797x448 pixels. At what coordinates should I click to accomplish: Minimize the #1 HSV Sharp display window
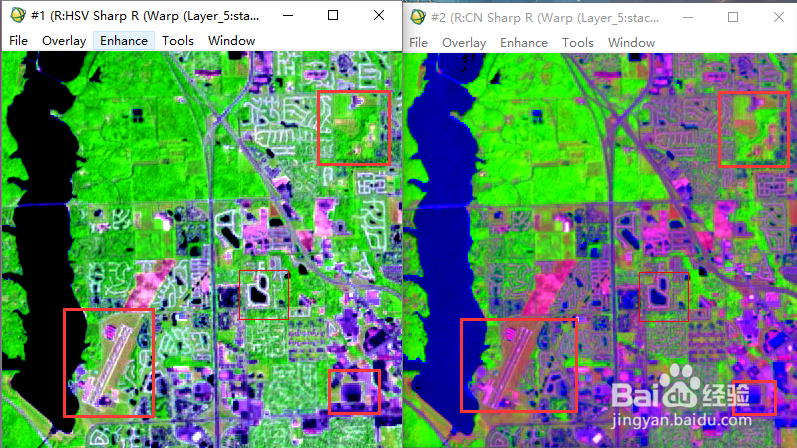[x=288, y=15]
